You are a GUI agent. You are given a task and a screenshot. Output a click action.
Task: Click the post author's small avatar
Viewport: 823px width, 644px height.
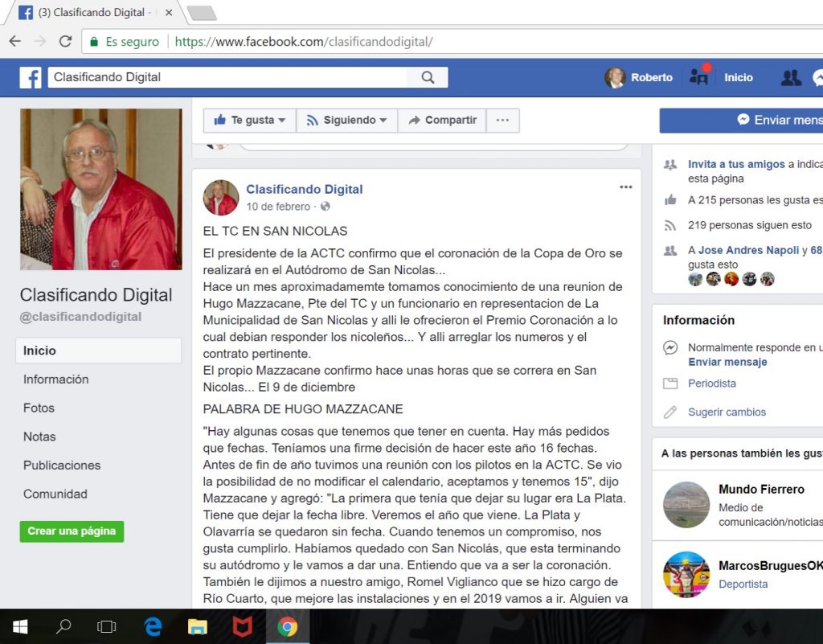(x=221, y=198)
